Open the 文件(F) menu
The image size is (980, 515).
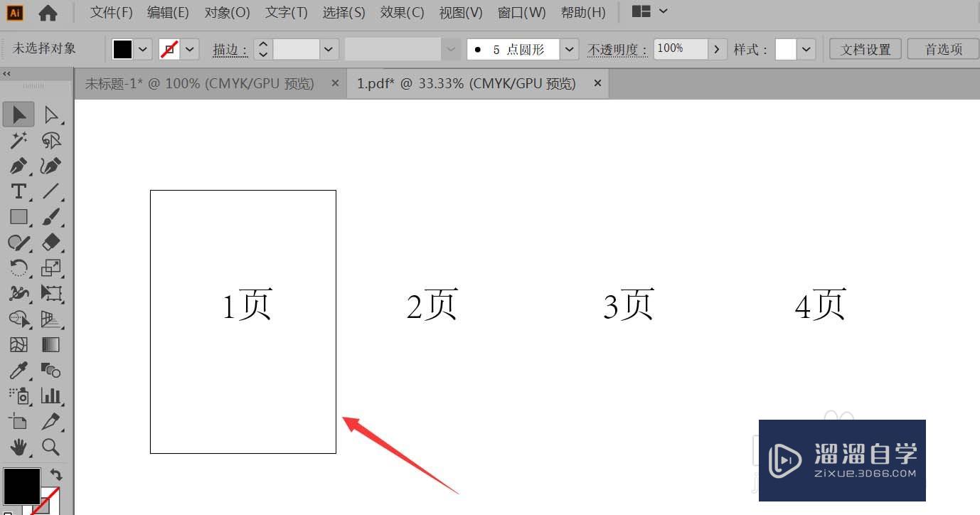click(x=111, y=13)
